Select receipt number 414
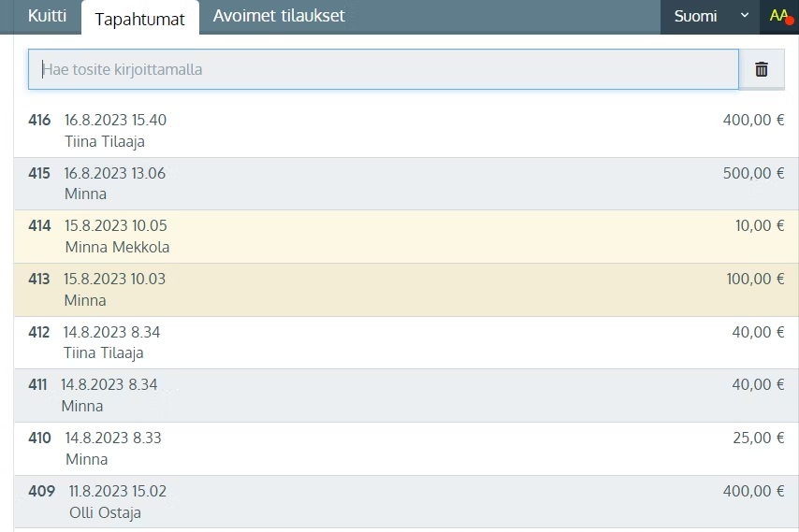This screenshot has width=799, height=532. 39,225
